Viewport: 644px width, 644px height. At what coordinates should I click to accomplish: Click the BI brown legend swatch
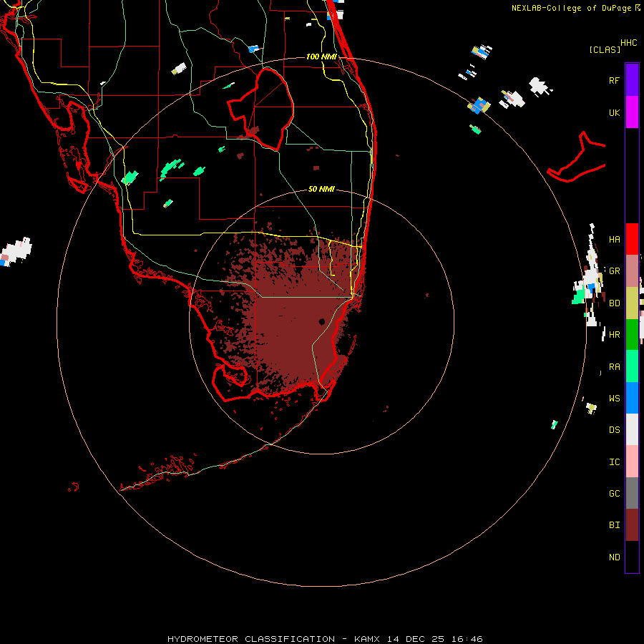632,525
